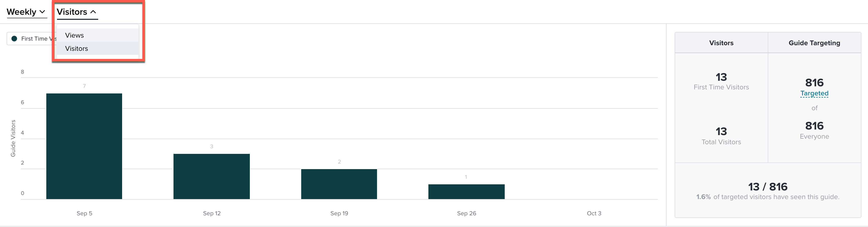The height and width of the screenshot is (227, 868).
Task: Click the Guide Targeting column header
Action: [814, 43]
